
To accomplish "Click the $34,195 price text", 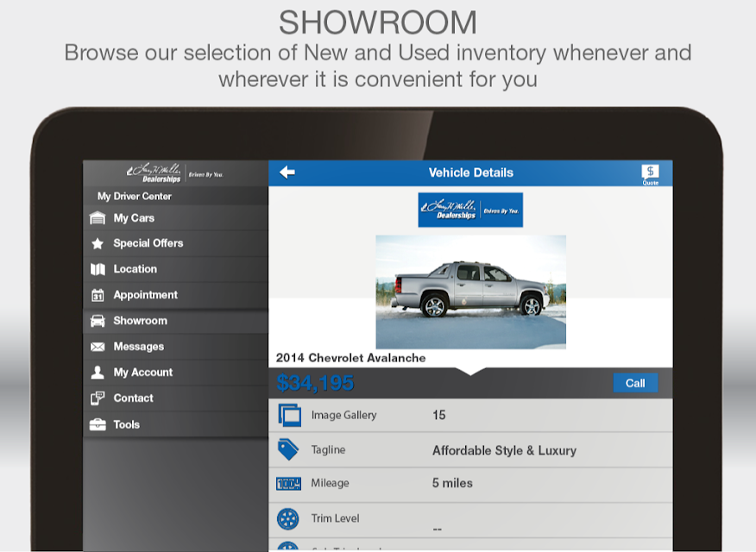I will [315, 384].
